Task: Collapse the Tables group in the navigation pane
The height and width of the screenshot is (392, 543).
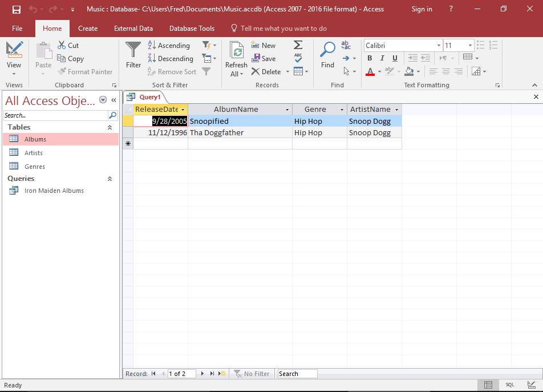Action: (110, 127)
